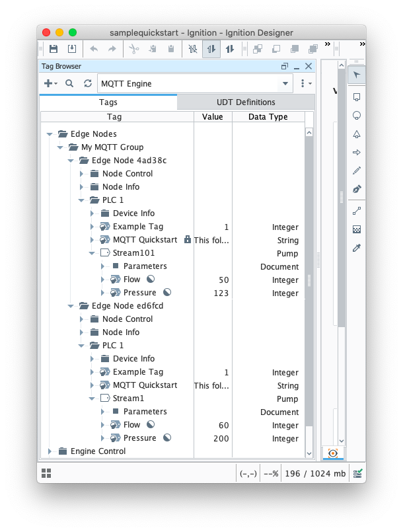
Task: Click the Undo arrow
Action: [x=94, y=49]
